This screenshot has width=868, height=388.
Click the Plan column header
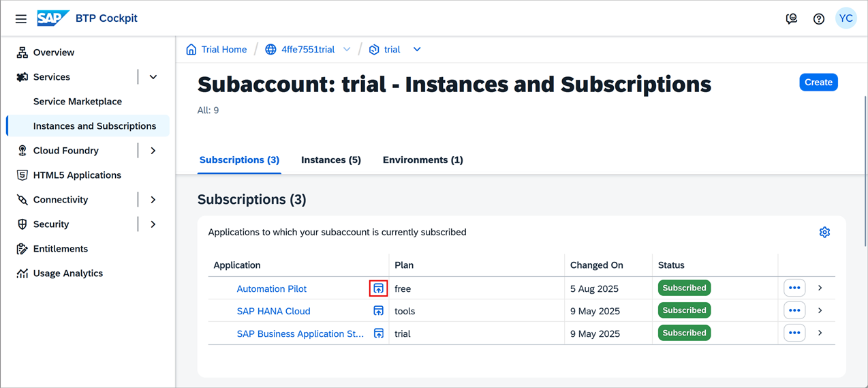(404, 265)
